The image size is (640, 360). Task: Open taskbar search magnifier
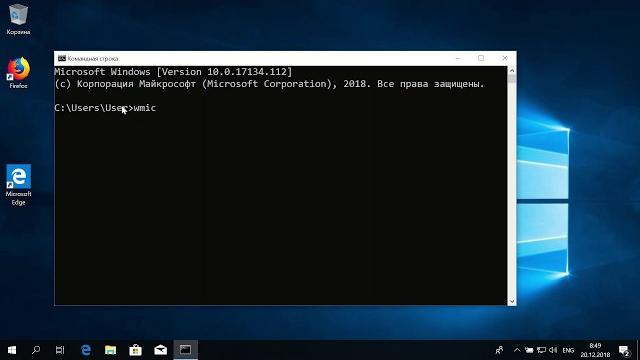[x=36, y=350]
